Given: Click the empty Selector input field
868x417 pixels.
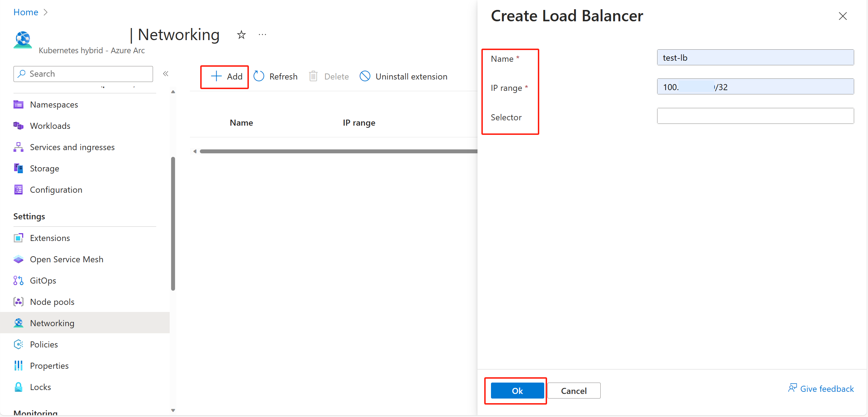Looking at the screenshot, I should click(x=755, y=116).
